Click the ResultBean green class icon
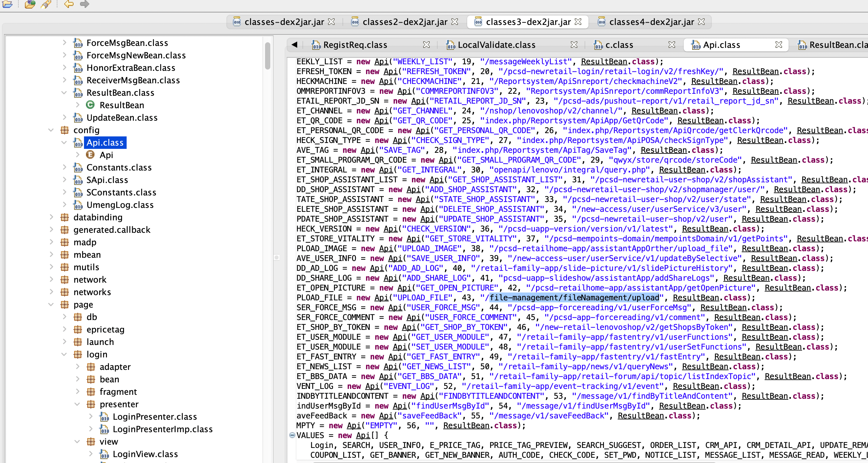Image resolution: width=868 pixels, height=463 pixels. 90,105
